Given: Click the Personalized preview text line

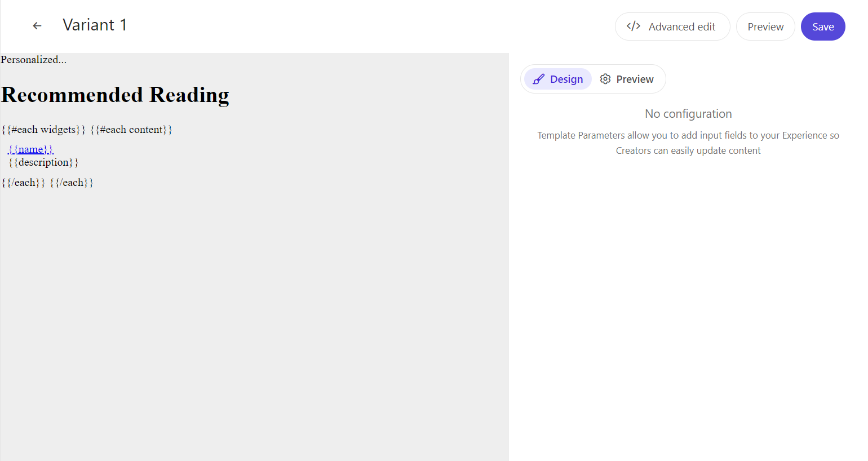Looking at the screenshot, I should (34, 59).
